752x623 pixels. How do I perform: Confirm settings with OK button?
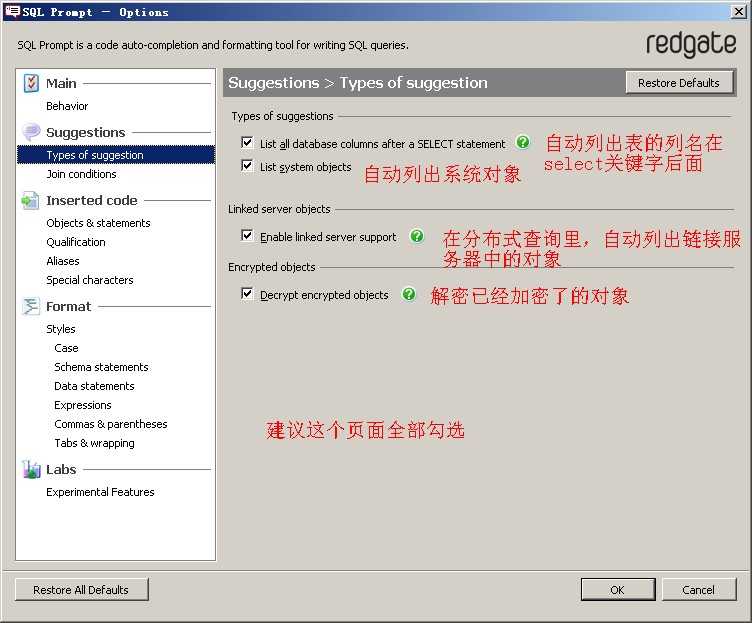pos(618,589)
